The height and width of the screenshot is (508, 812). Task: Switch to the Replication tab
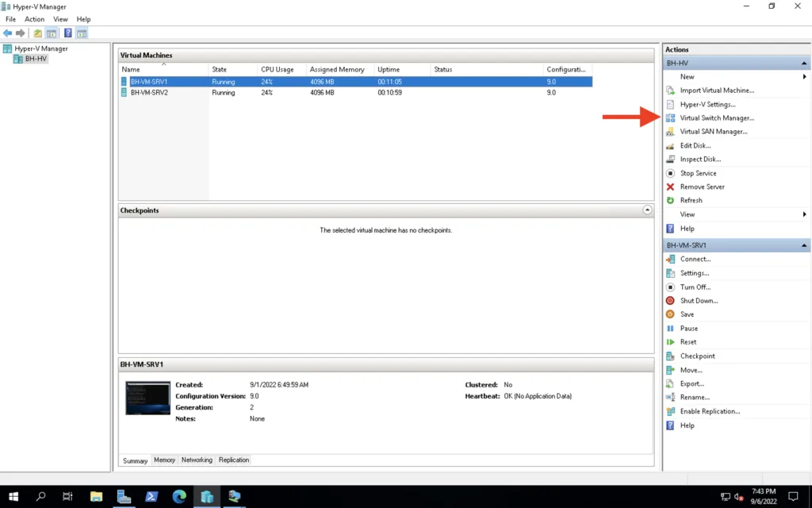(234, 460)
